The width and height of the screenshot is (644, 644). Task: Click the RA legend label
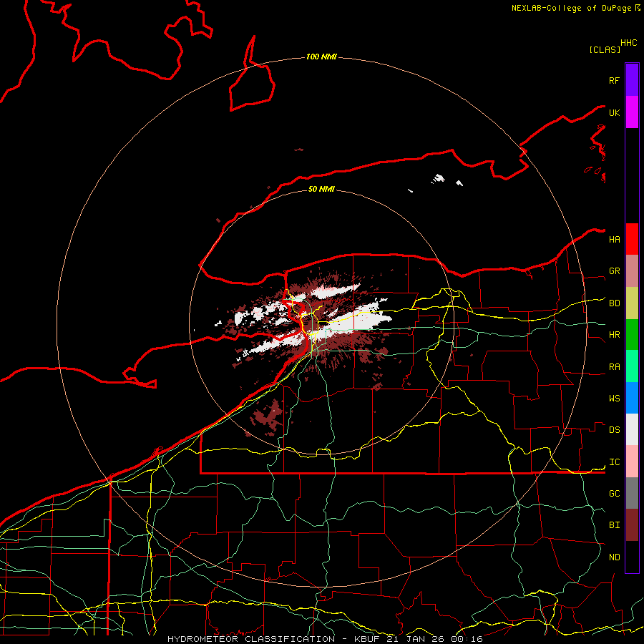click(x=615, y=367)
